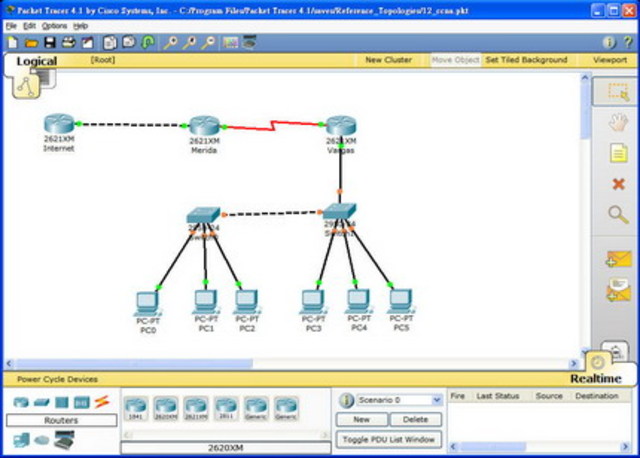Select the PC3 computer in topology
The width and height of the screenshot is (640, 458).
tap(313, 302)
